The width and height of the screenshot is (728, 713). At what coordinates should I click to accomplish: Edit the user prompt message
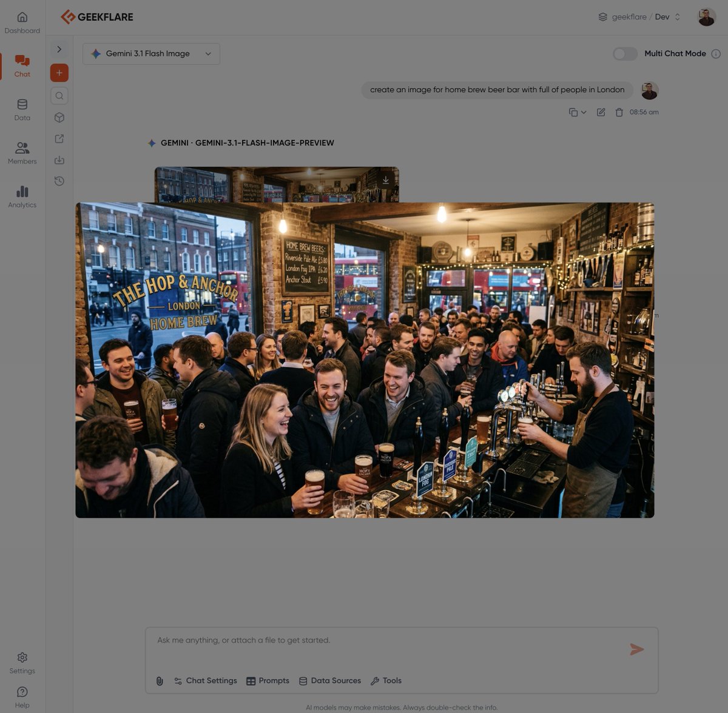(601, 112)
